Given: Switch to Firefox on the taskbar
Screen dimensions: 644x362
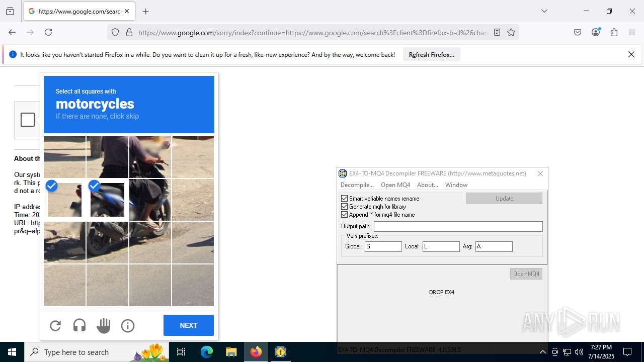Looking at the screenshot, I should 256,352.
